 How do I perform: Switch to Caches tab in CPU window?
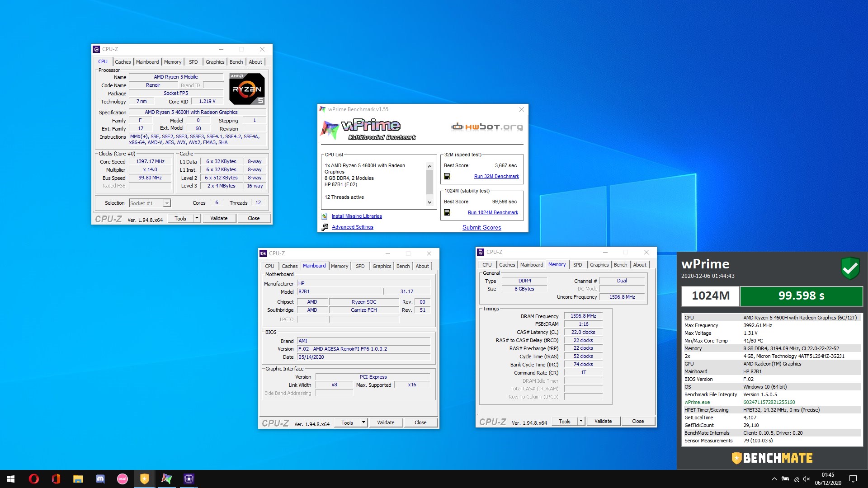point(123,62)
